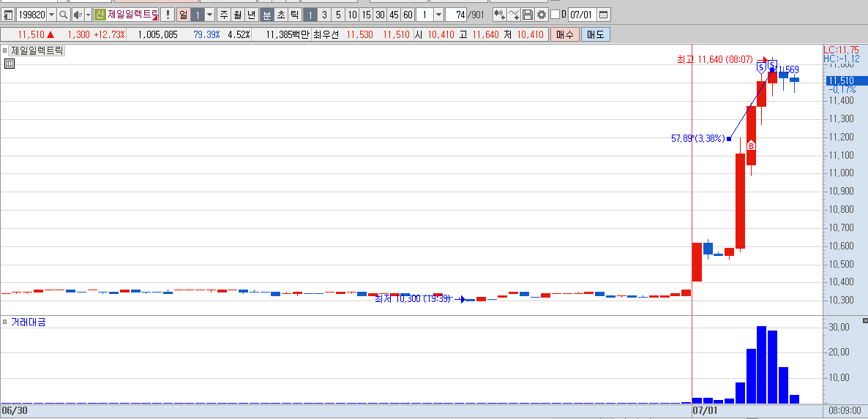Open the calendar date picker icon
Screen dimensions: 868x419
[603, 15]
